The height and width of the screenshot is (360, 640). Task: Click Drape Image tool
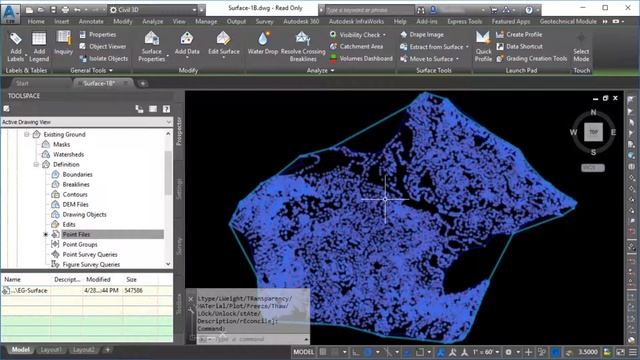coord(422,35)
